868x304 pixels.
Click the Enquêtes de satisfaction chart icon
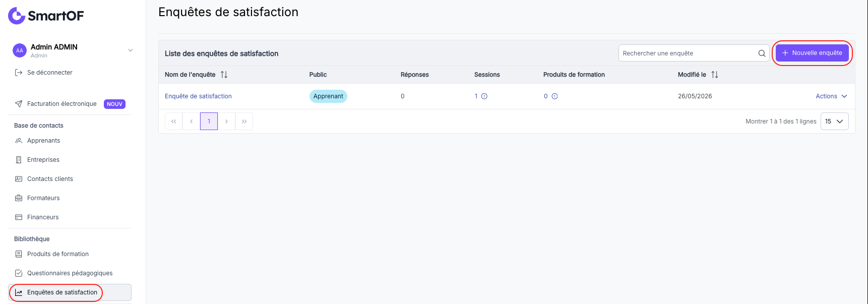click(x=19, y=292)
